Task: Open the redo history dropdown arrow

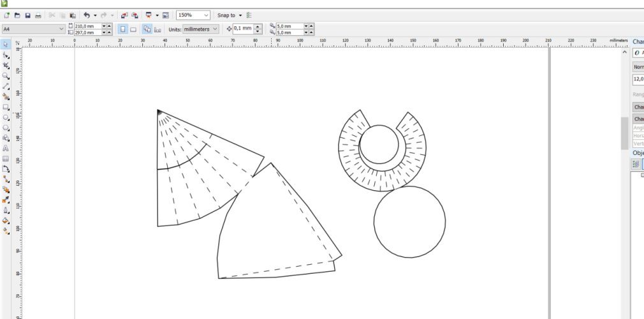Action: (112, 15)
